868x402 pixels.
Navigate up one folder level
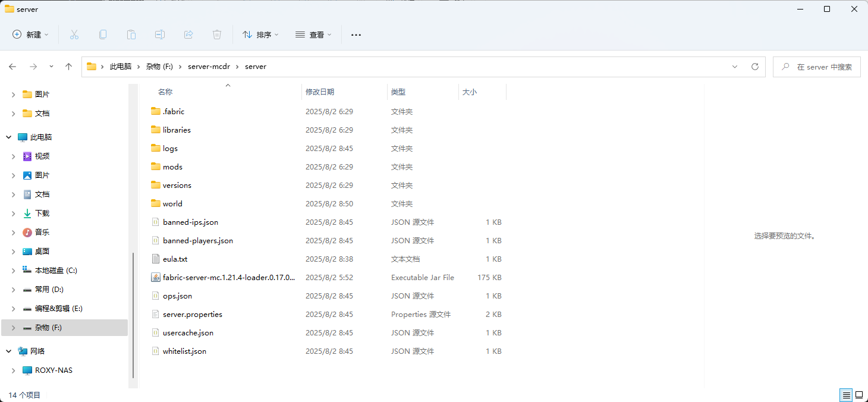[69, 67]
